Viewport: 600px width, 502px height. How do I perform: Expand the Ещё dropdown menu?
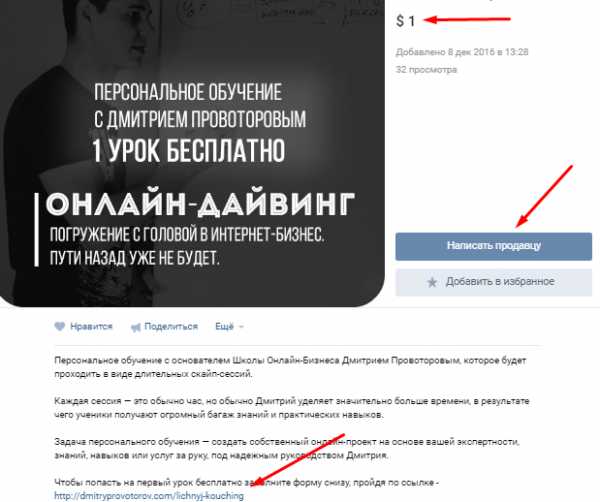pos(229,326)
